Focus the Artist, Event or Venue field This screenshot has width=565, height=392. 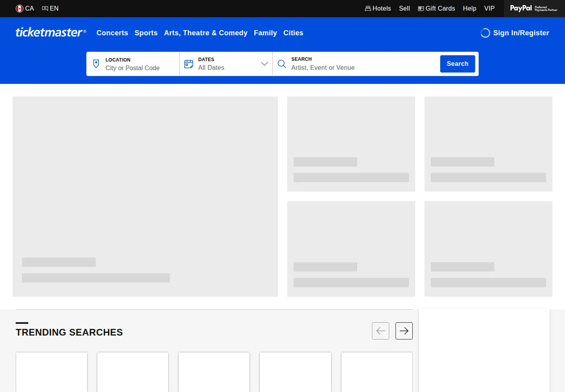pos(363,67)
